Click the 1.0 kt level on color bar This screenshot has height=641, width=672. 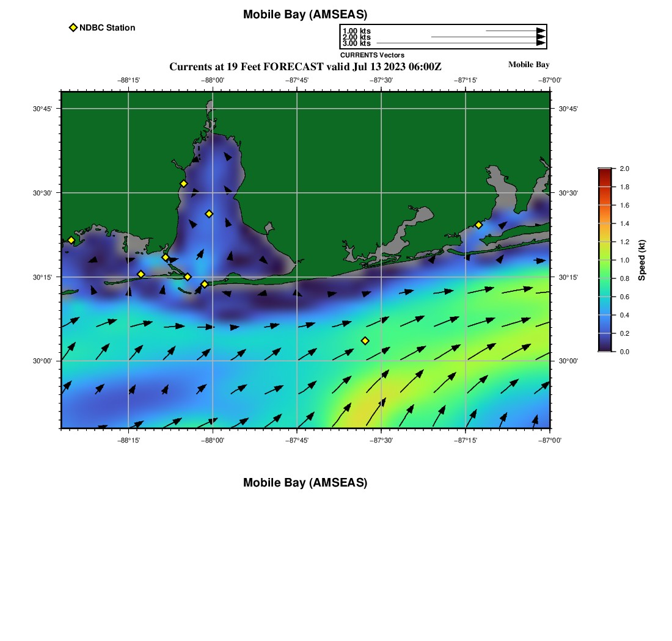pos(604,260)
